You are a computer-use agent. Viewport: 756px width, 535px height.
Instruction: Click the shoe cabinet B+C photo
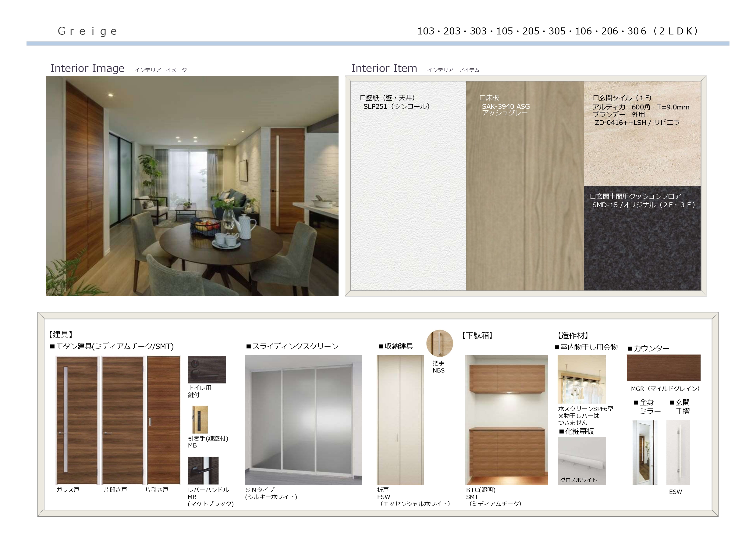pyautogui.click(x=506, y=420)
